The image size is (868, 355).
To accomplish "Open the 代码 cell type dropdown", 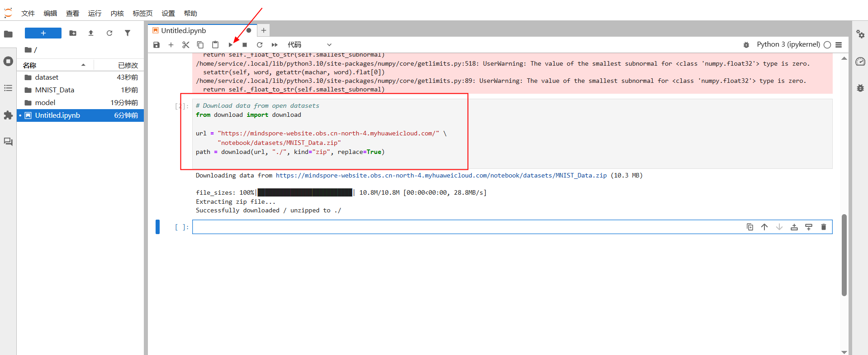I will coord(310,45).
